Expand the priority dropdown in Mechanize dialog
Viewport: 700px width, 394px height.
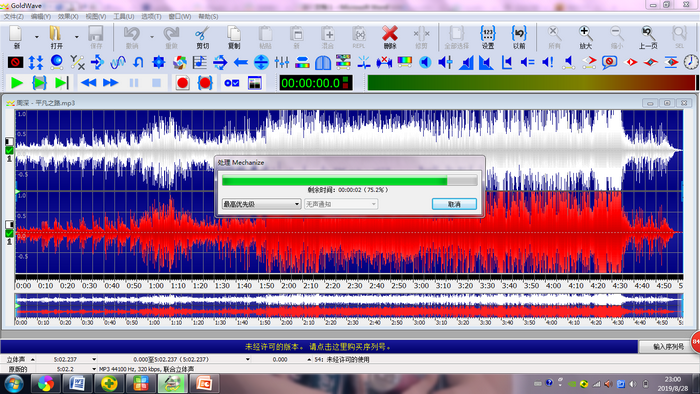point(261,204)
